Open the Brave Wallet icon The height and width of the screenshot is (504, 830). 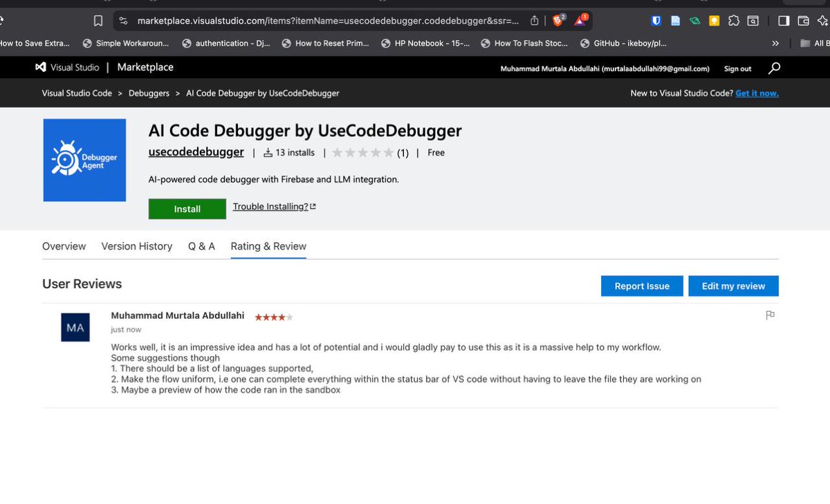point(803,21)
